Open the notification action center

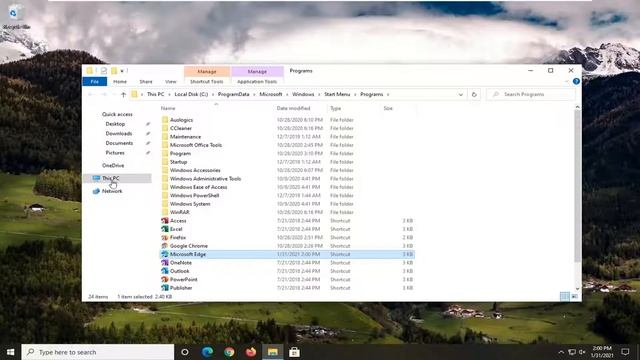pos(625,352)
